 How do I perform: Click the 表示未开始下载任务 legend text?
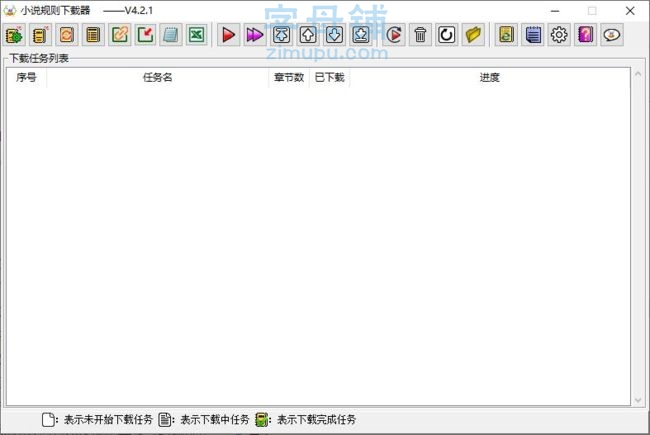pyautogui.click(x=108, y=420)
